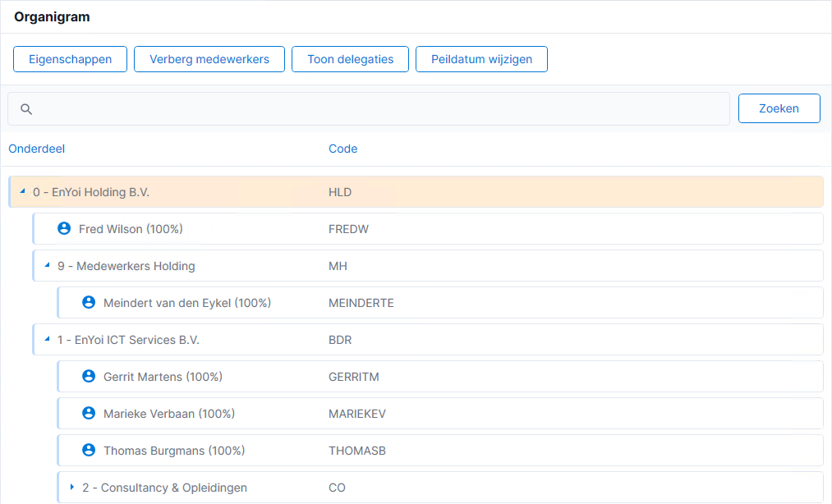The image size is (832, 504).
Task: Collapse the EnYoi ICT Services B.V. node
Action: 47,338
